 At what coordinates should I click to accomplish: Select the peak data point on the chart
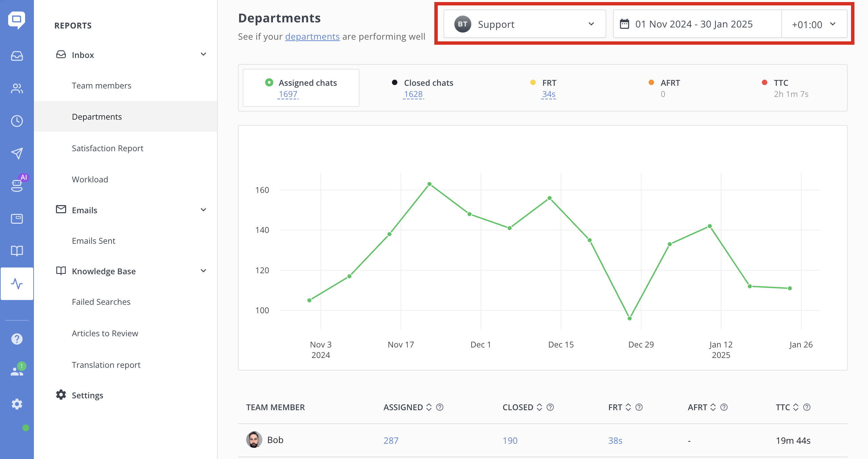point(430,184)
